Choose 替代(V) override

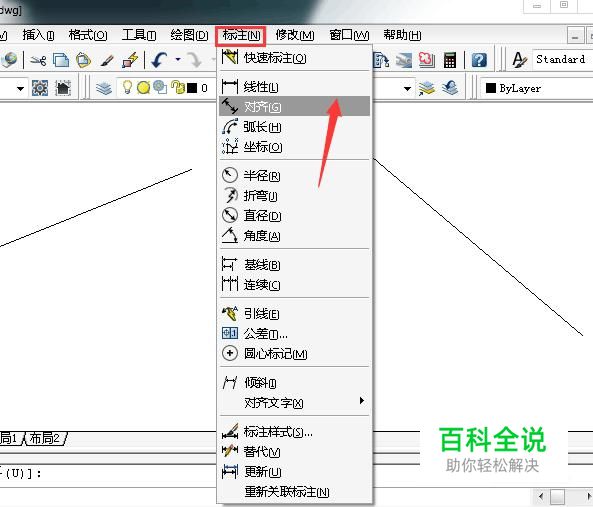pos(295,451)
